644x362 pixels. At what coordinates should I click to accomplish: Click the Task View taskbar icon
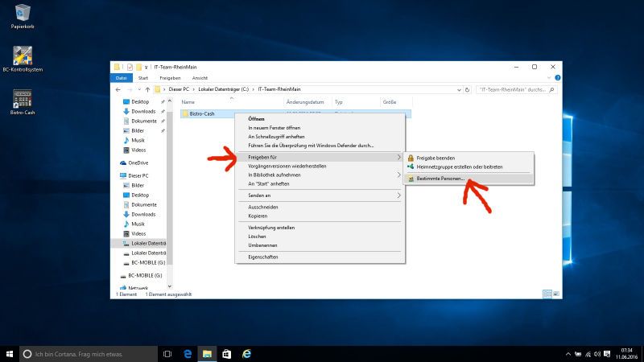[x=167, y=353]
